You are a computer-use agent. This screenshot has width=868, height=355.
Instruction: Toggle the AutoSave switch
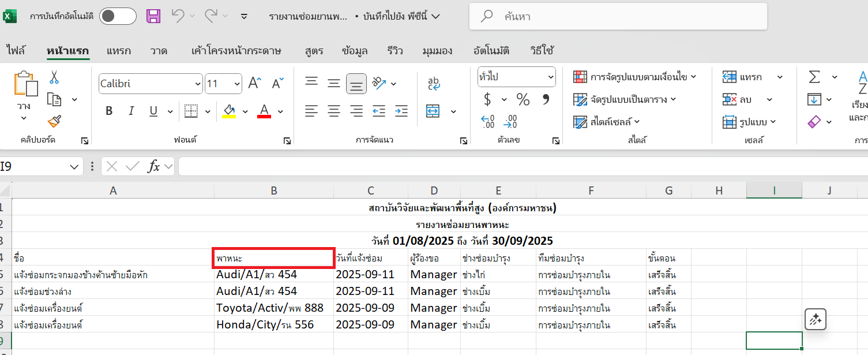[117, 16]
